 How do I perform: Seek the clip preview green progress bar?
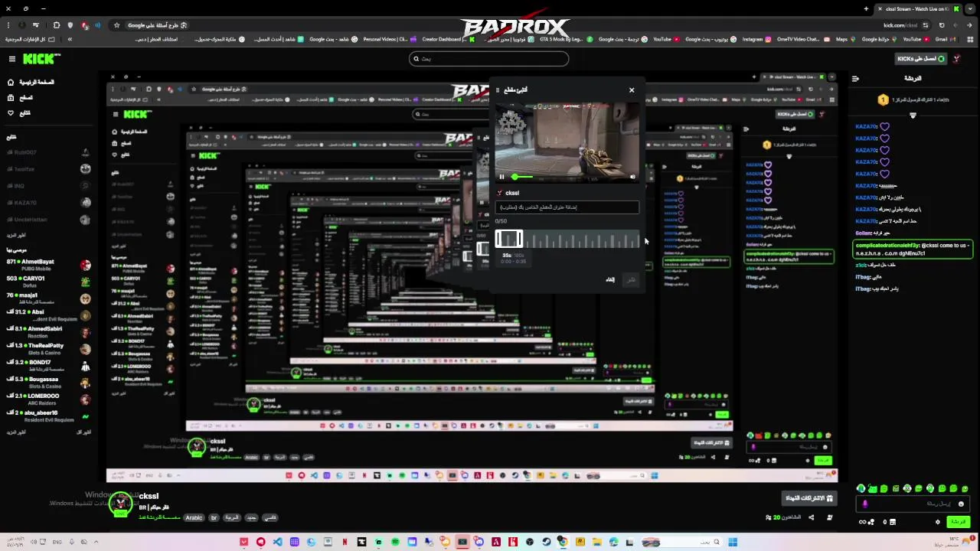pos(524,177)
